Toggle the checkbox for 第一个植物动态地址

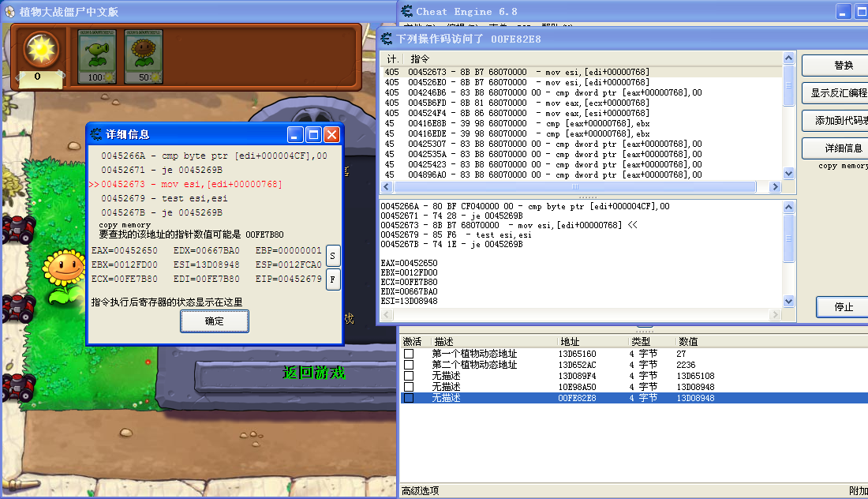coord(409,354)
